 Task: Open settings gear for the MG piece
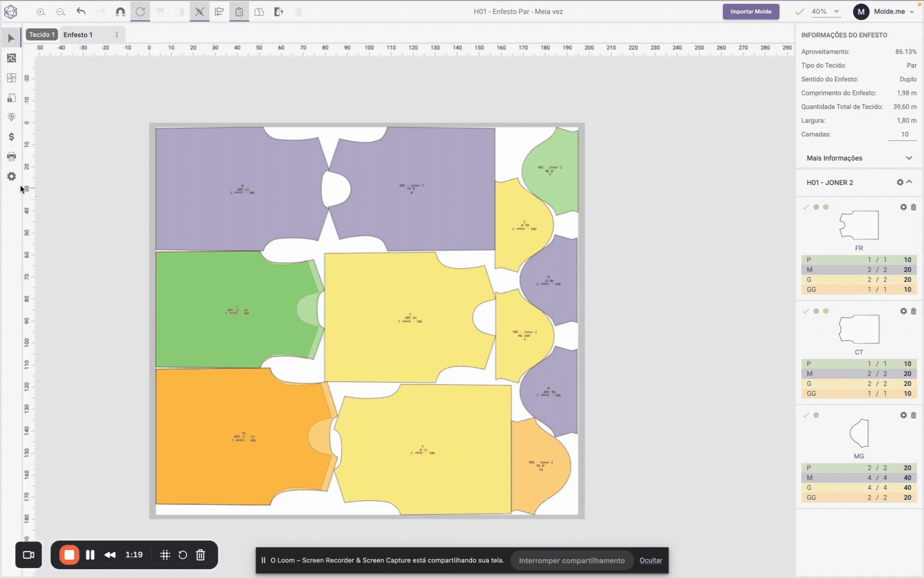[x=903, y=415]
